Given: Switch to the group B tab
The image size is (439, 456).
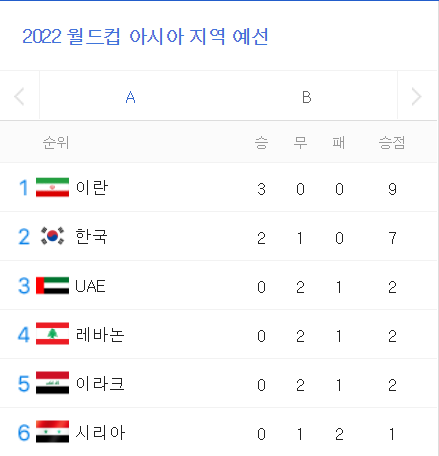Looking at the screenshot, I should 306,97.
